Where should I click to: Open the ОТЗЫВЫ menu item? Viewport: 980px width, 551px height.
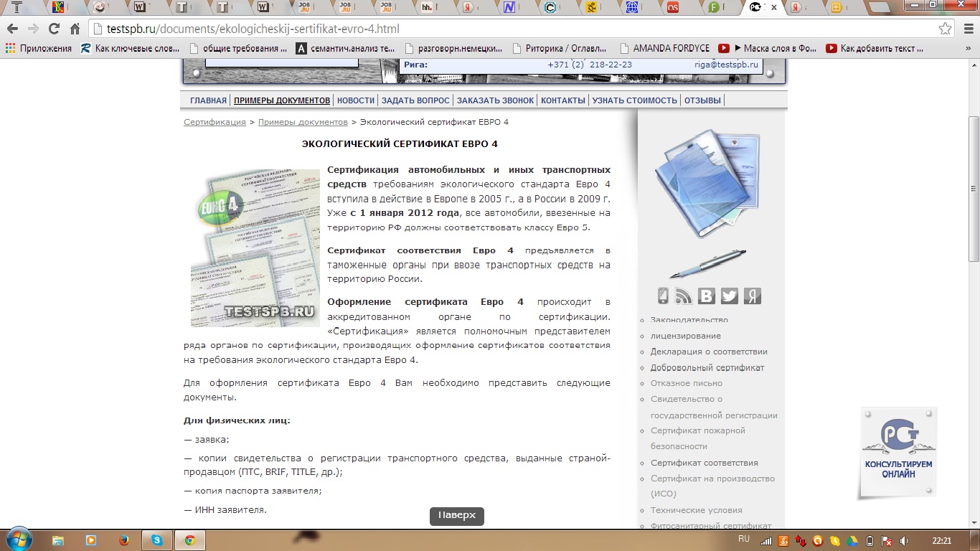click(x=702, y=100)
